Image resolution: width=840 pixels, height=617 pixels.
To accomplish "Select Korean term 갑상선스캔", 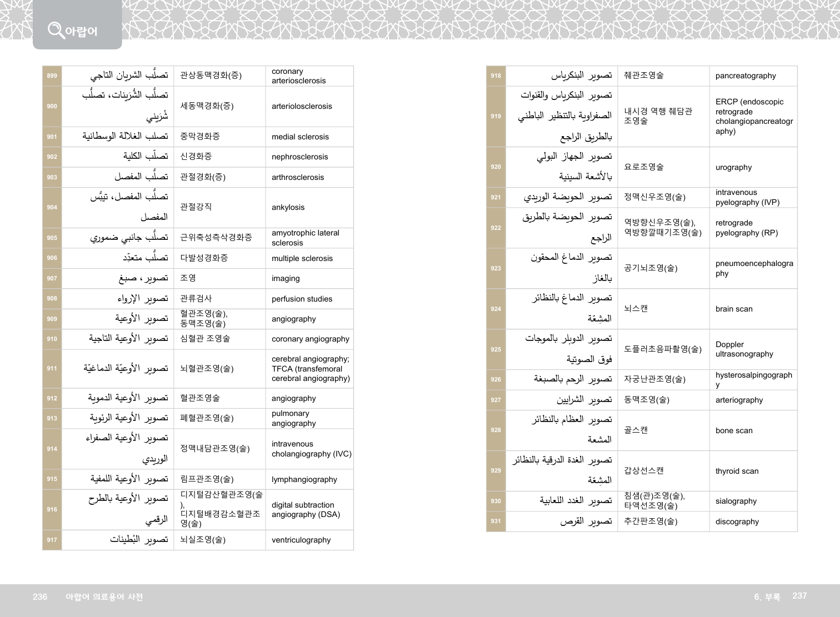I will pos(643,470).
